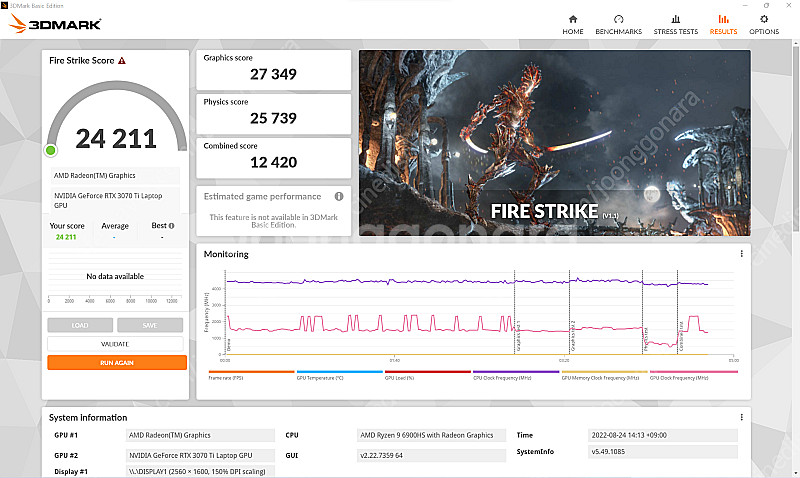Click the 3DMark logo
800x478 pixels.
click(55, 23)
